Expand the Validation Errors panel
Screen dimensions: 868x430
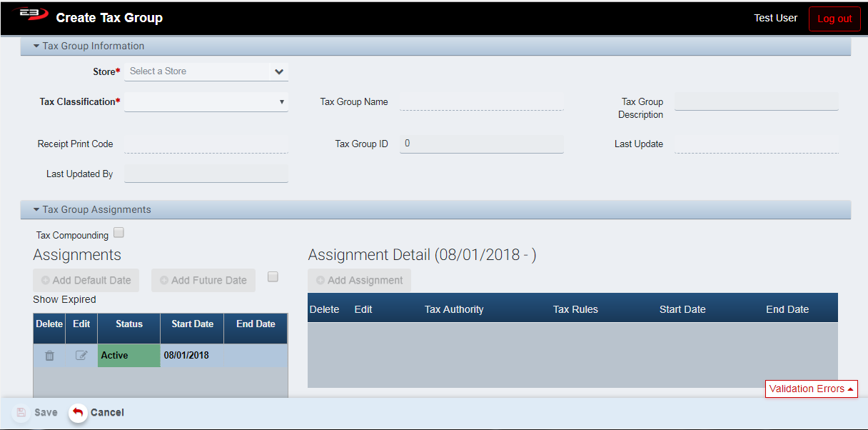[811, 389]
